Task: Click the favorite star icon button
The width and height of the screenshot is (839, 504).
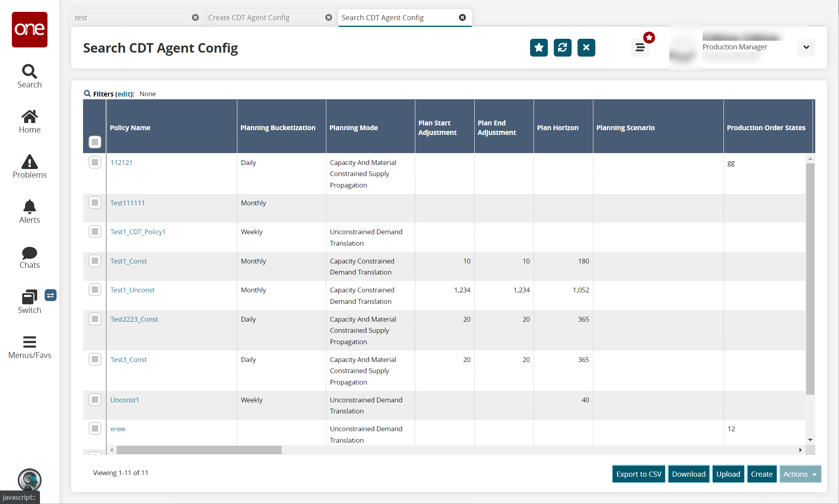Action: point(538,47)
